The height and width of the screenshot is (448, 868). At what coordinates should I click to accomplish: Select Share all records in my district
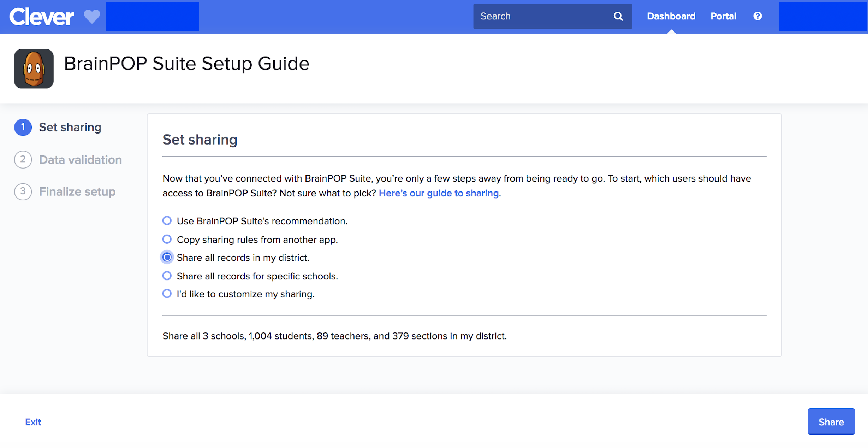pos(167,258)
